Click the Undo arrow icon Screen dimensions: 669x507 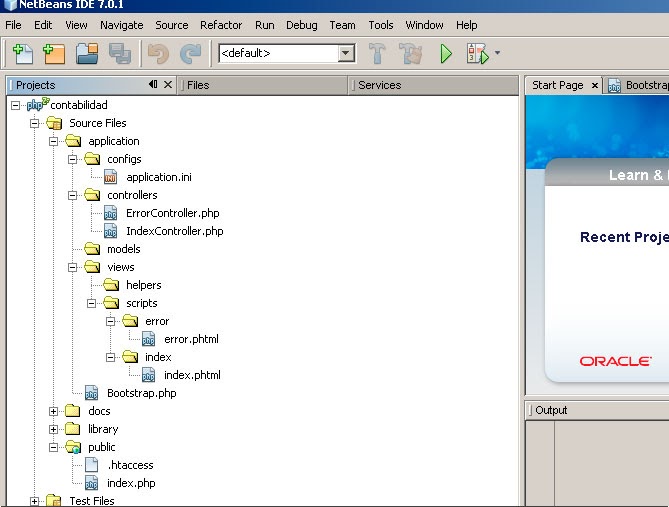click(x=158, y=54)
